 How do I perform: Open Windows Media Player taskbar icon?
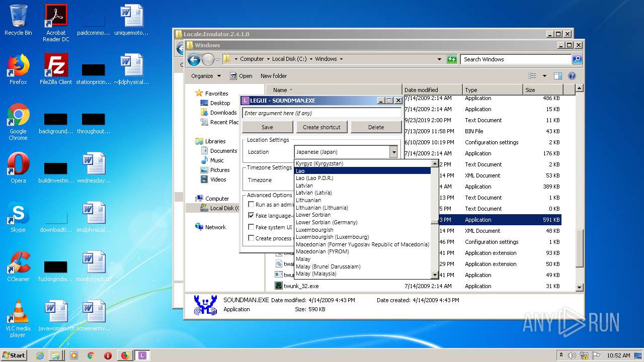point(74,355)
